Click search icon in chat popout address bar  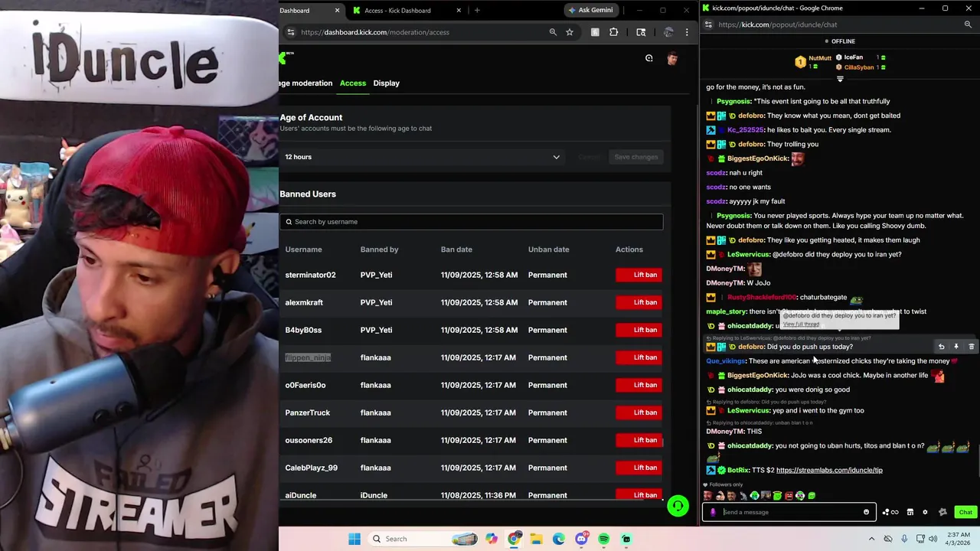click(x=968, y=24)
